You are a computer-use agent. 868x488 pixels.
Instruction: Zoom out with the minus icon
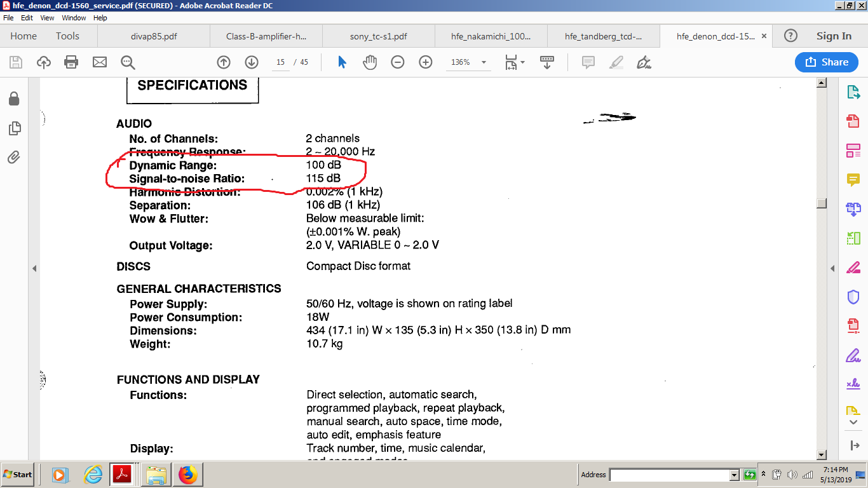(398, 62)
